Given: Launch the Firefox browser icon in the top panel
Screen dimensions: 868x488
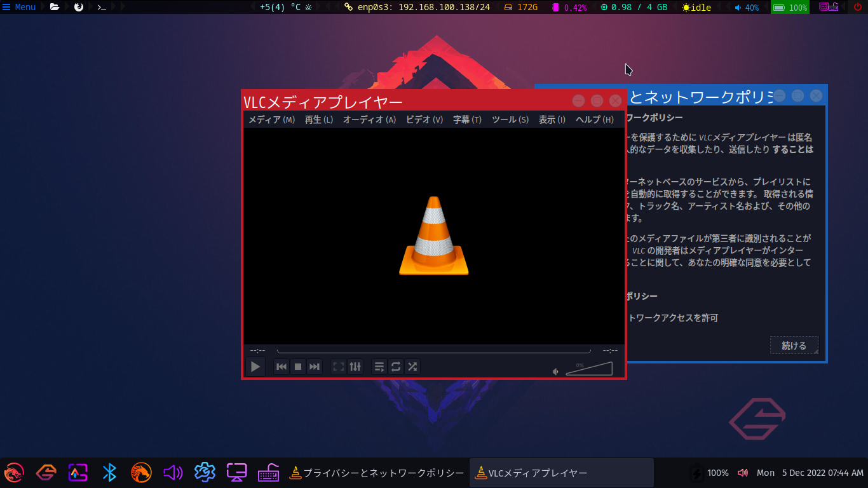Looking at the screenshot, I should [79, 7].
